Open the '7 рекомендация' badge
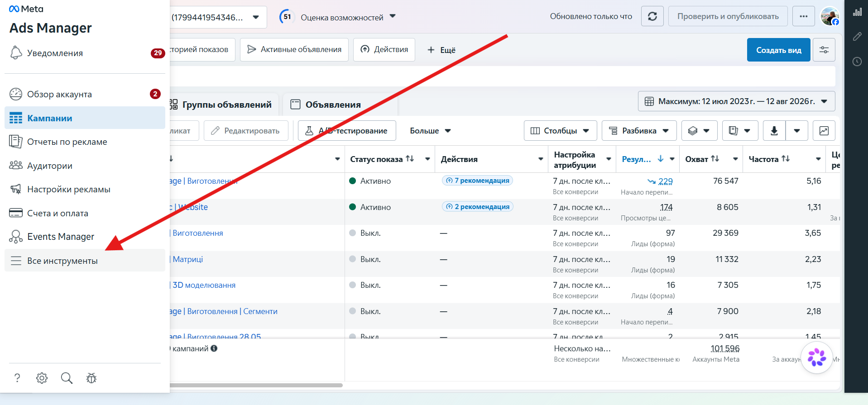 point(477,181)
